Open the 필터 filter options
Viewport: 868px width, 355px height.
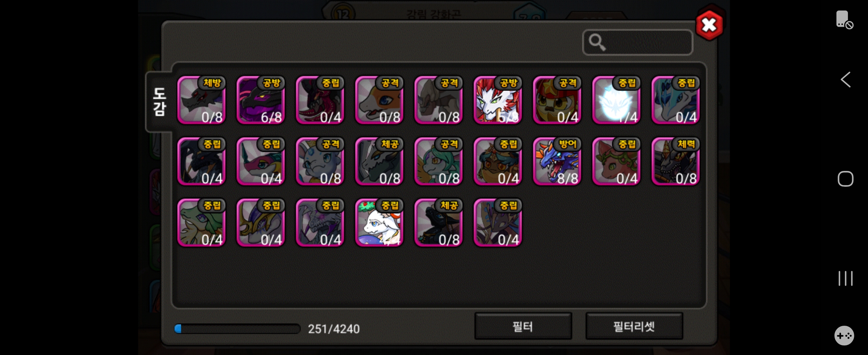tap(523, 326)
